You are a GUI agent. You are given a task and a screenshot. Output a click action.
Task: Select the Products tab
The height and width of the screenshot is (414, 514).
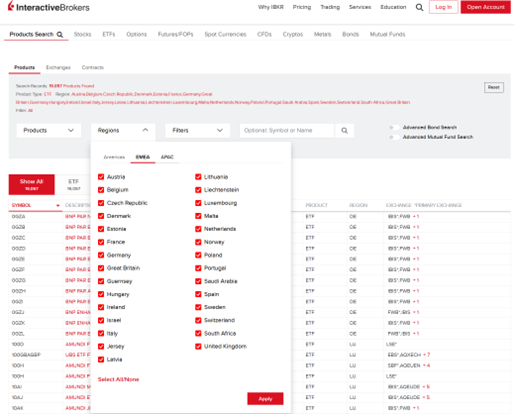click(24, 67)
